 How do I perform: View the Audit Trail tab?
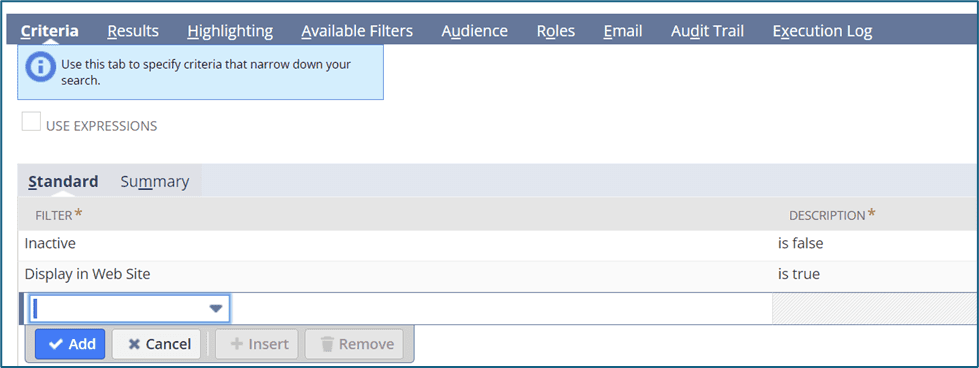pyautogui.click(x=707, y=31)
